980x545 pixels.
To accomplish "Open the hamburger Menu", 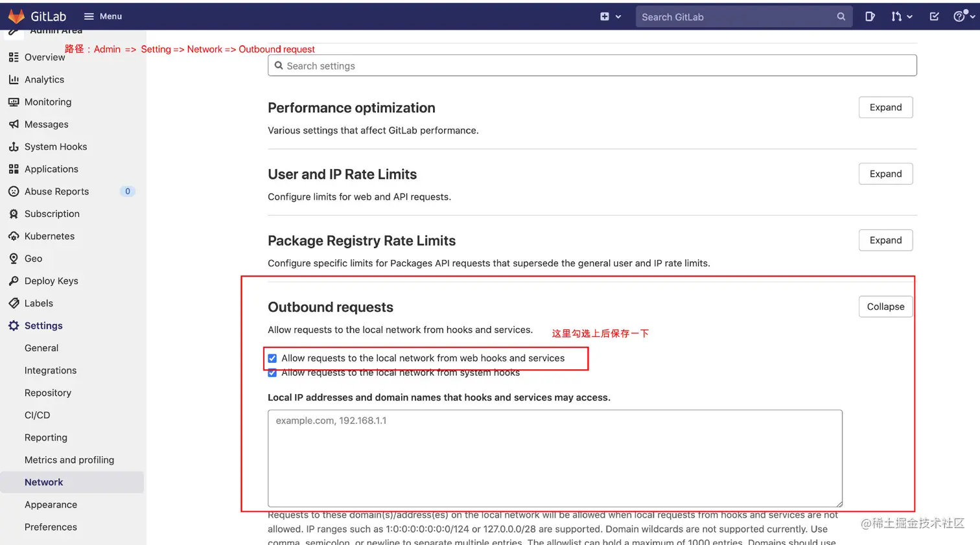I will point(103,16).
